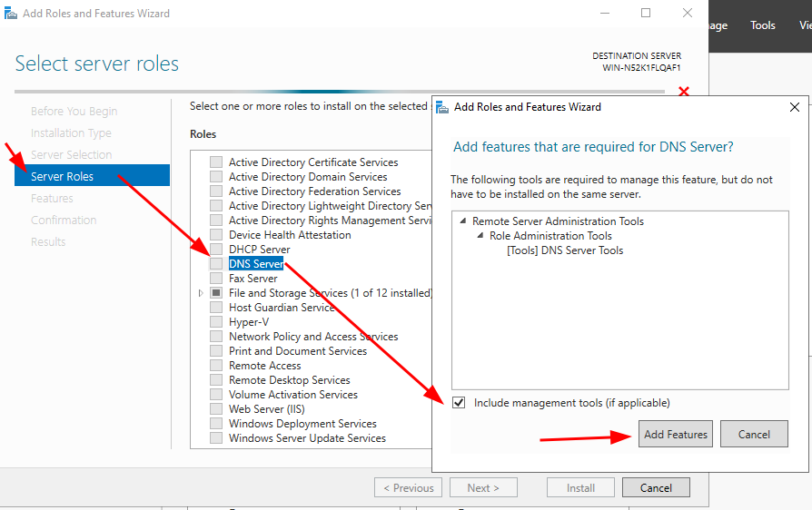Check the Remote Access checkbox
The width and height of the screenshot is (812, 510).
(x=216, y=366)
